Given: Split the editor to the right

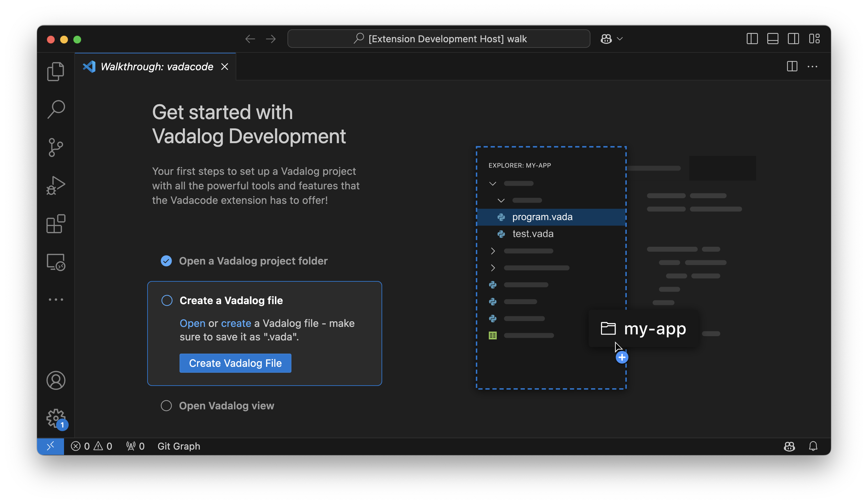Looking at the screenshot, I should coord(792,66).
